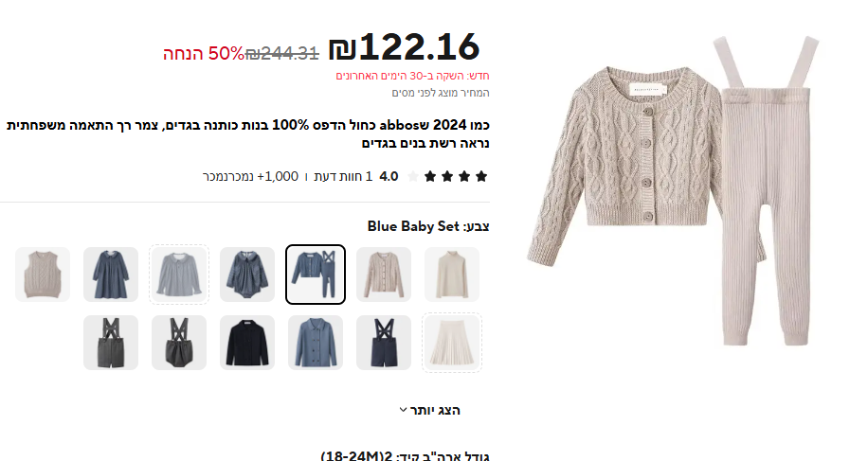
Task: Pick the gray suspender shorts swatch
Action: [x=111, y=343]
